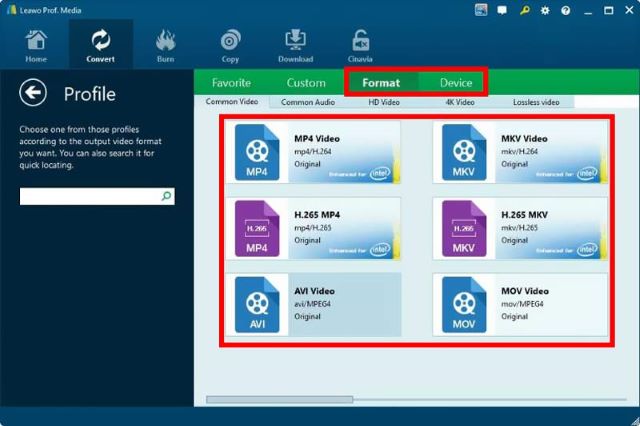This screenshot has height=426, width=640.
Task: Choose the AVI Video profile icon
Action: tap(257, 304)
